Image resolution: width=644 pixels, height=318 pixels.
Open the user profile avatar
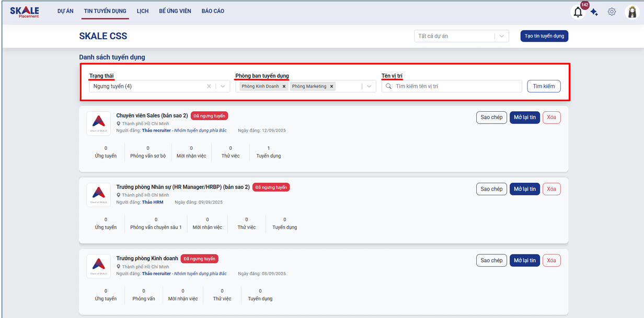click(632, 12)
